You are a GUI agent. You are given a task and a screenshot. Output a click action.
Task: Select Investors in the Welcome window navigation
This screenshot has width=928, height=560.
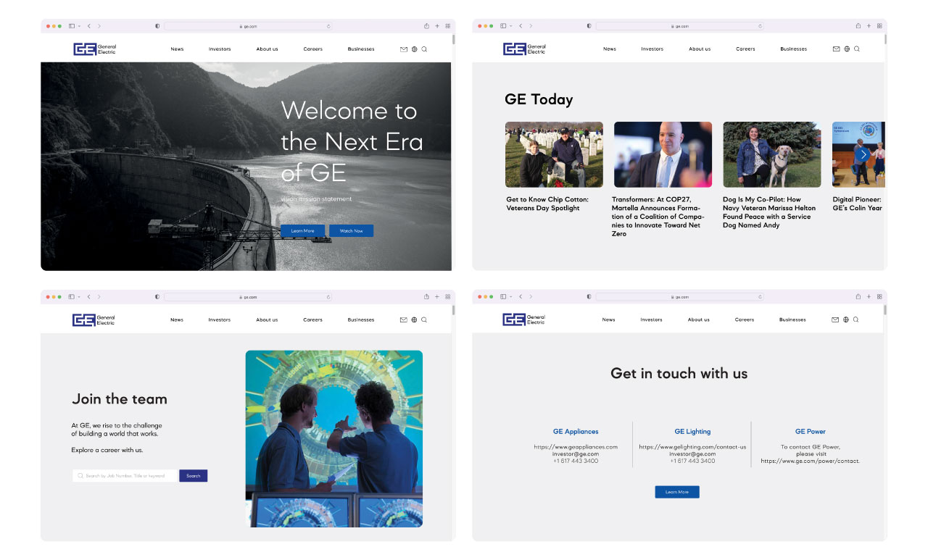[x=220, y=49]
